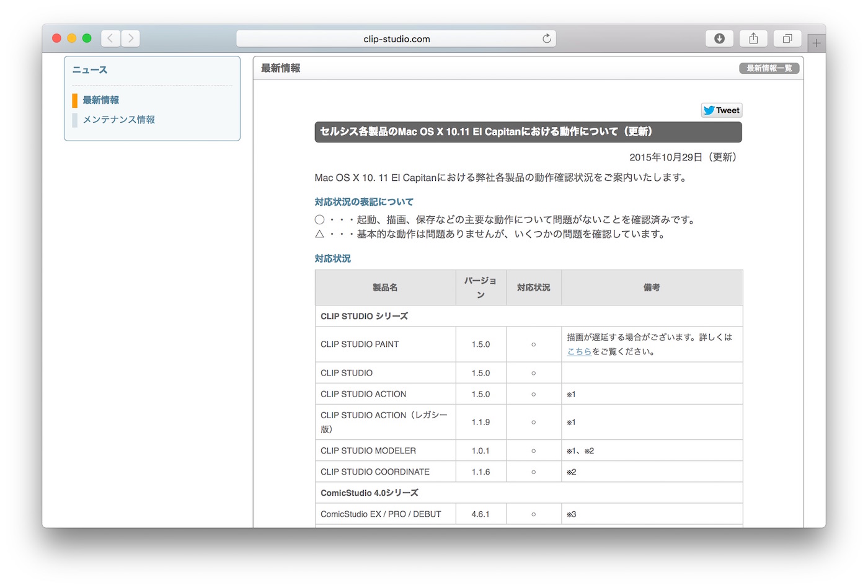Click the ※1、※2 note for MODELER

[580, 450]
